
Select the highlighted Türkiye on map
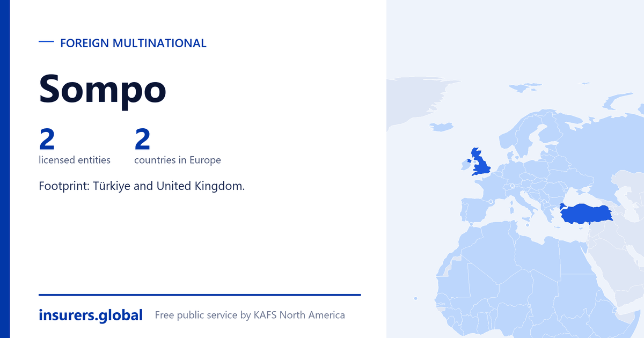pyautogui.click(x=586, y=214)
